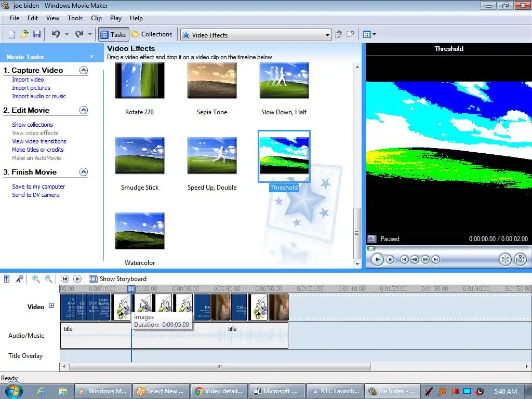Open the File menu

(x=15, y=18)
